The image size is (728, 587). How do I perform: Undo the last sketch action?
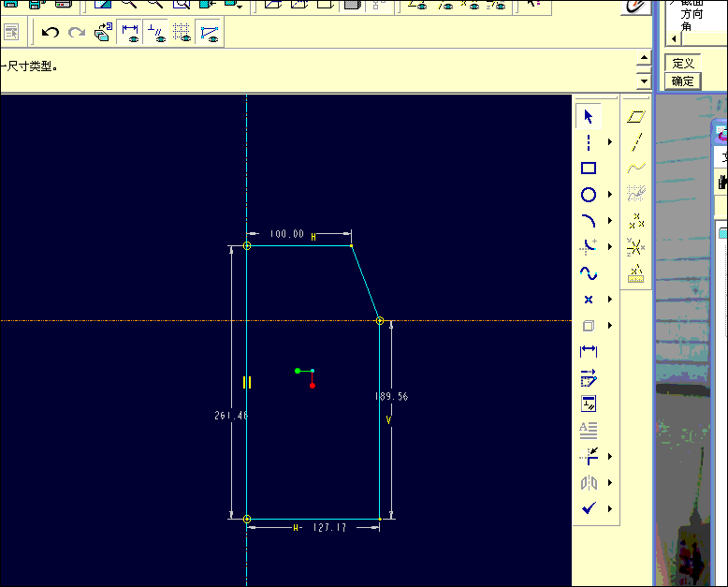pyautogui.click(x=51, y=32)
